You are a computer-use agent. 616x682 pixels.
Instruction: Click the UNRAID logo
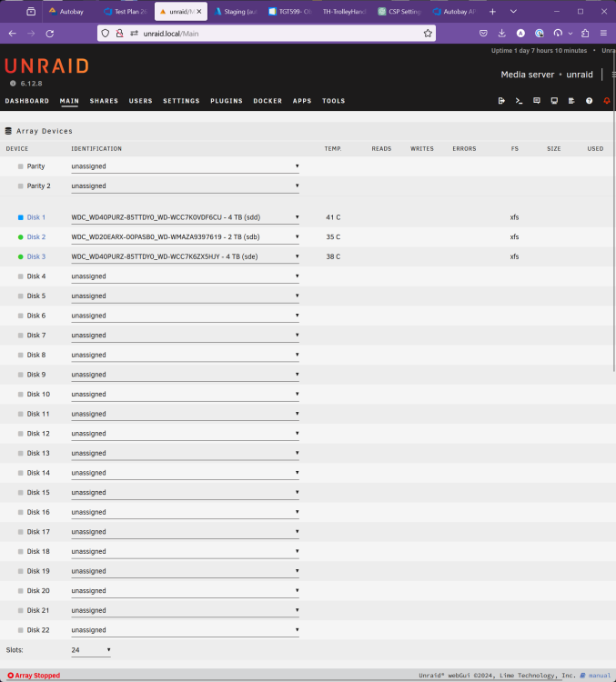pos(47,66)
